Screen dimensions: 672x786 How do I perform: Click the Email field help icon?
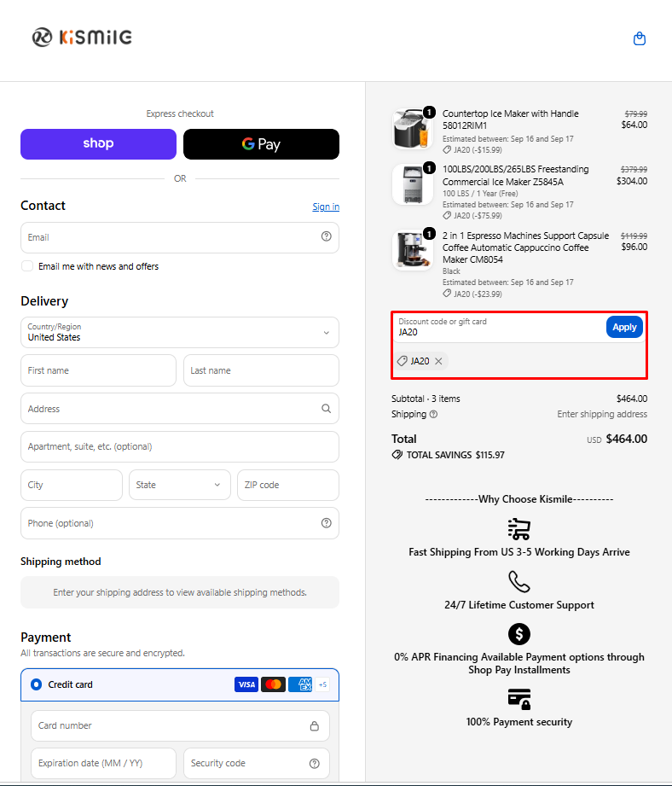[326, 236]
